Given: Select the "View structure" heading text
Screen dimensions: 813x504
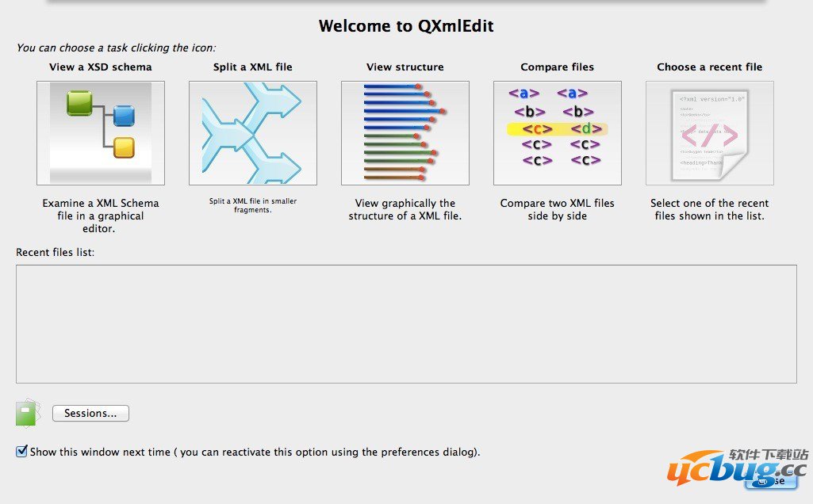Looking at the screenshot, I should [x=405, y=67].
